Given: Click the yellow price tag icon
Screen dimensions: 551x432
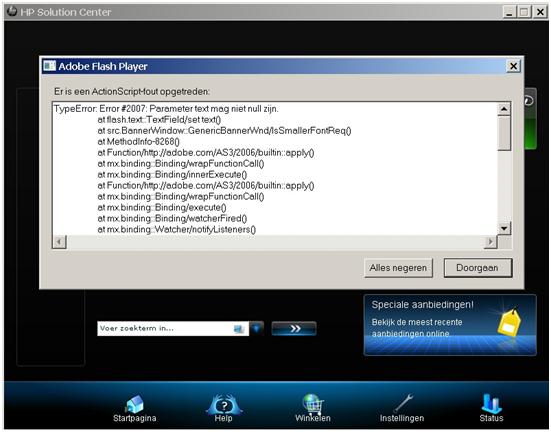Looking at the screenshot, I should pos(509,323).
